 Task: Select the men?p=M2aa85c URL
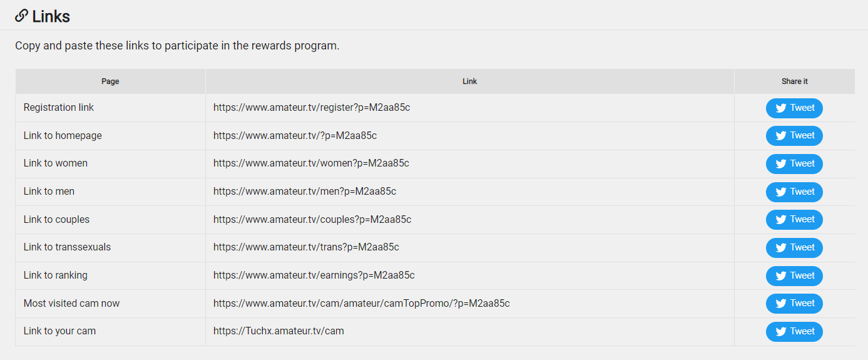pyautogui.click(x=305, y=192)
